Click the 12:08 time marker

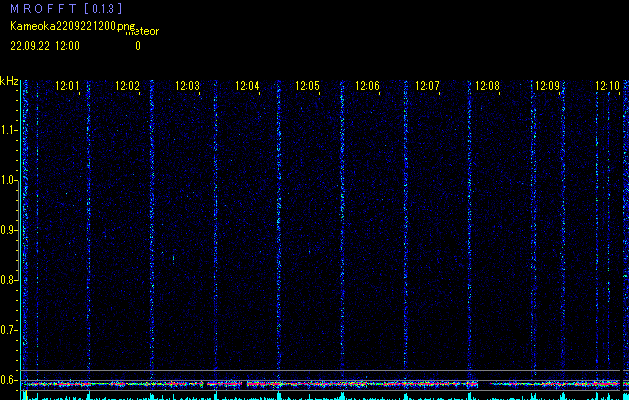pos(487,86)
